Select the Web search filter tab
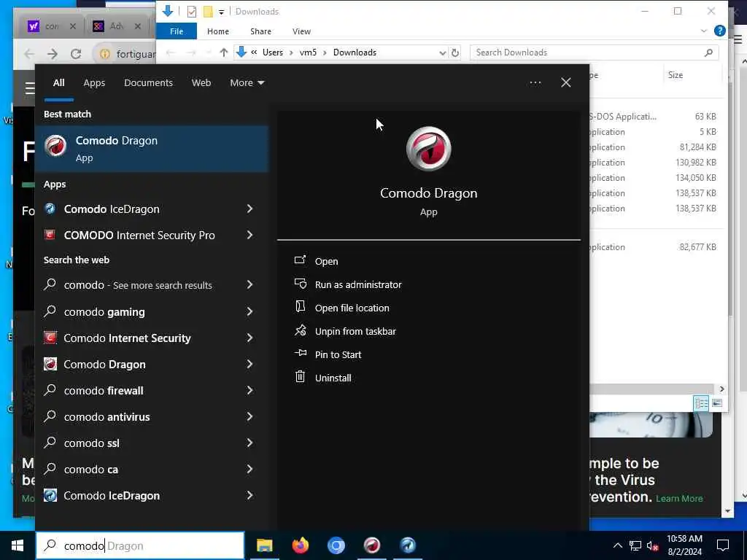 (201, 83)
